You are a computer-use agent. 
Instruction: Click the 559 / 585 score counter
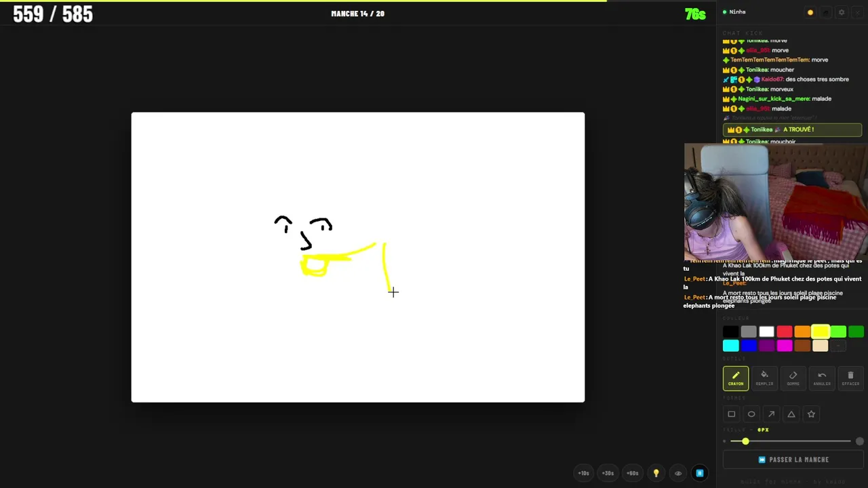point(53,14)
